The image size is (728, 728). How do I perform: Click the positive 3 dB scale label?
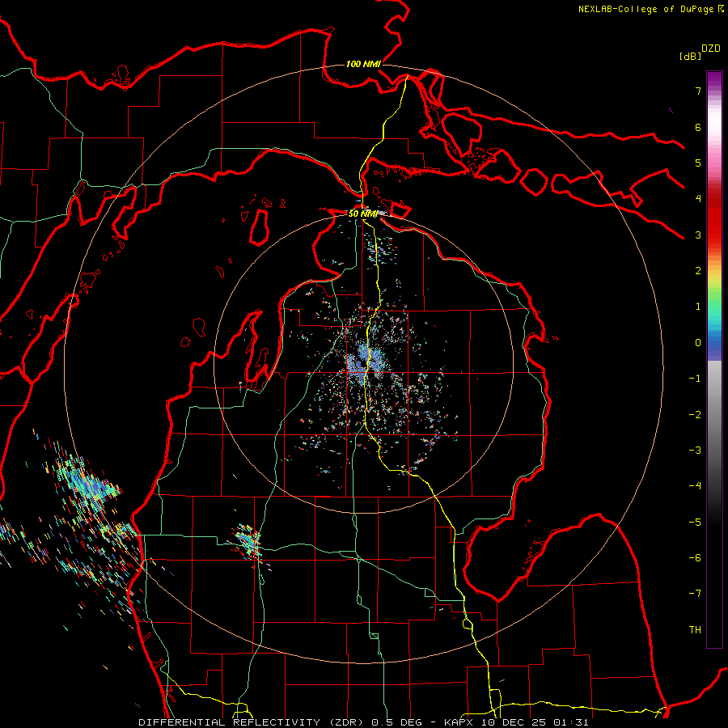tap(698, 235)
